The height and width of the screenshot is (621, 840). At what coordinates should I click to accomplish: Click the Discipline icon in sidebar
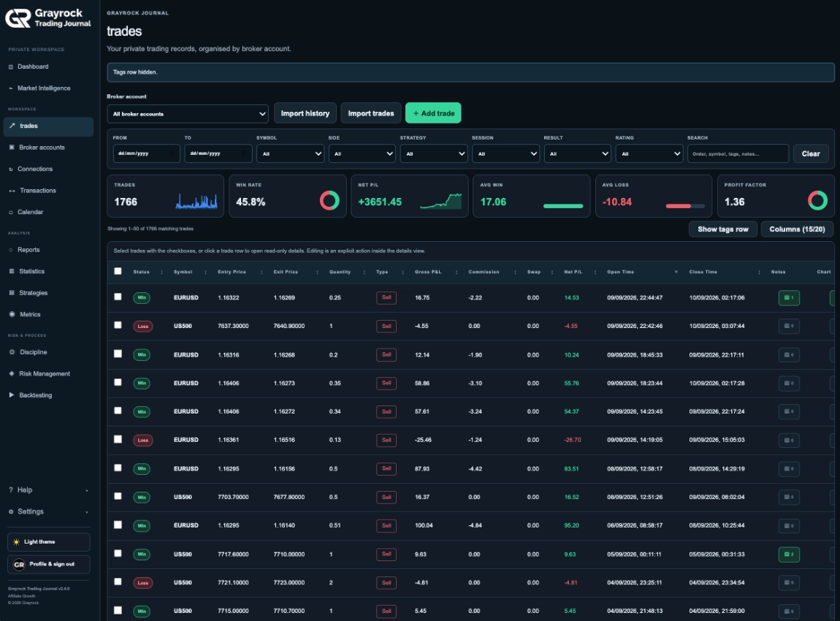[11, 352]
